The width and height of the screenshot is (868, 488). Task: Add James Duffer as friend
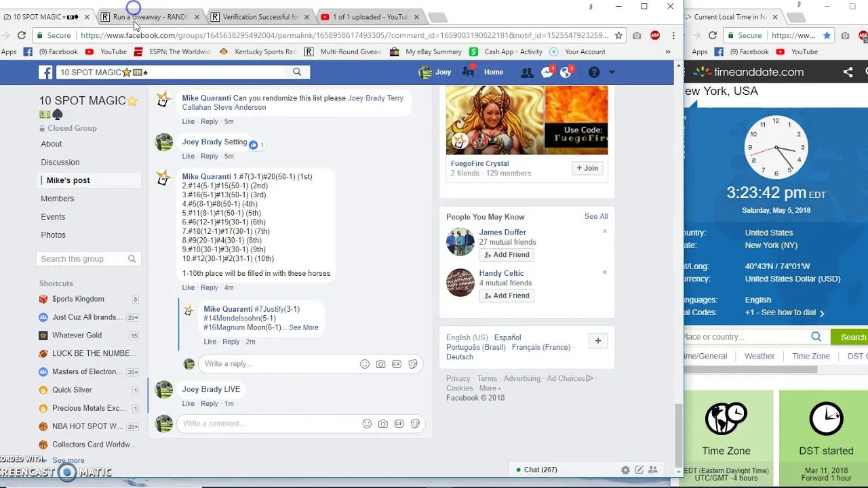click(506, 255)
